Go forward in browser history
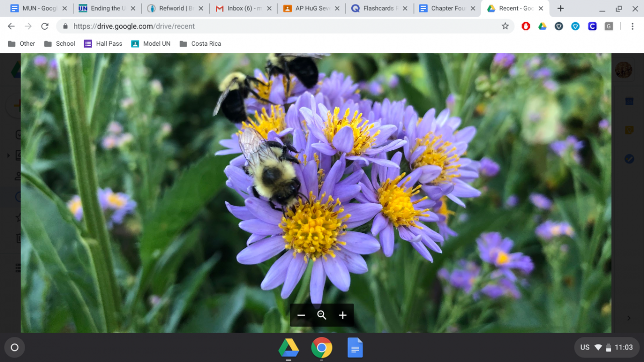 click(x=28, y=26)
